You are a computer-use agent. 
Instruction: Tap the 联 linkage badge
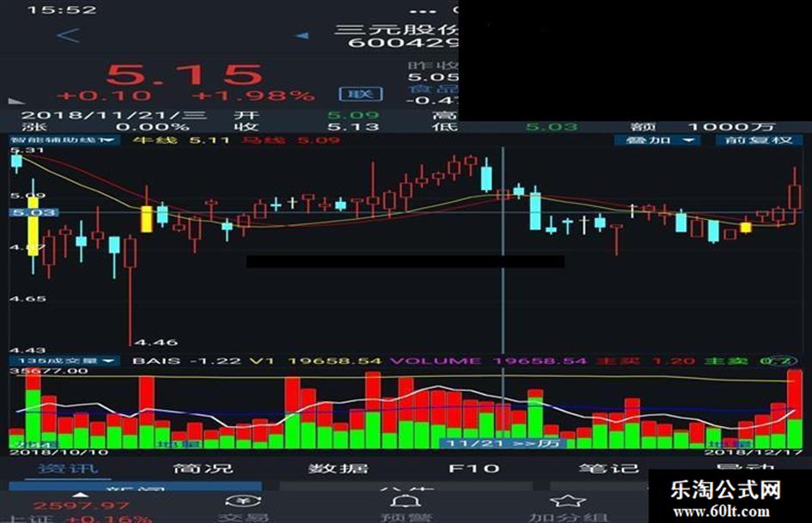361,94
